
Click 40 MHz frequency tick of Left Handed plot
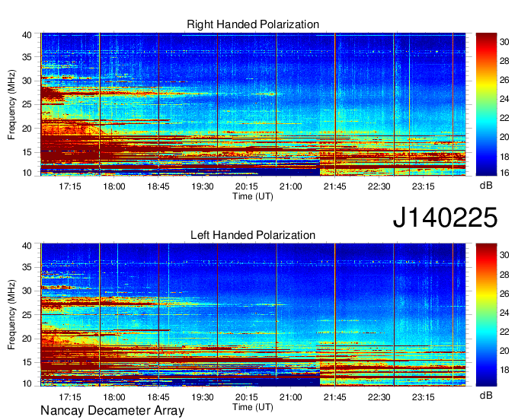27,246
